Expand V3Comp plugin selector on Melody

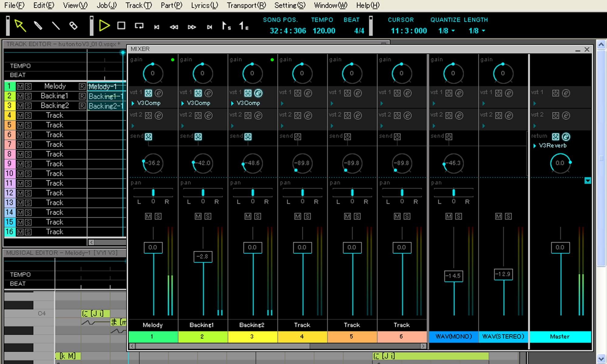click(133, 103)
